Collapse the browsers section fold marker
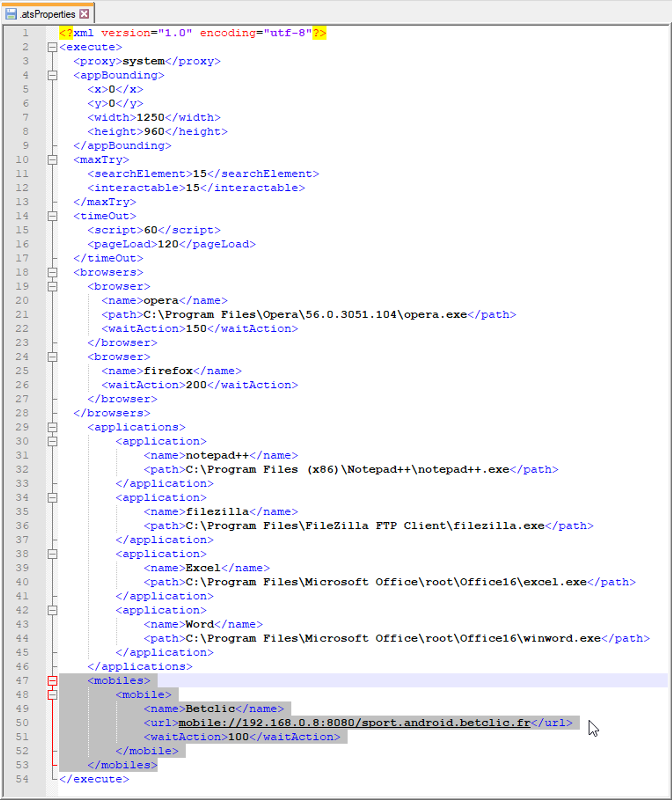Screen dimensions: 672x800 (52, 273)
